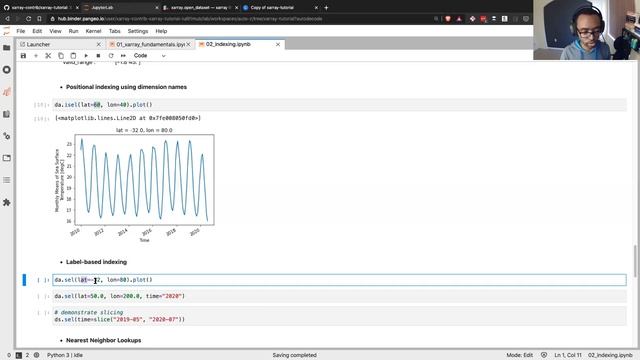Open the Run menu
This screenshot has width=640, height=360.
click(x=73, y=31)
